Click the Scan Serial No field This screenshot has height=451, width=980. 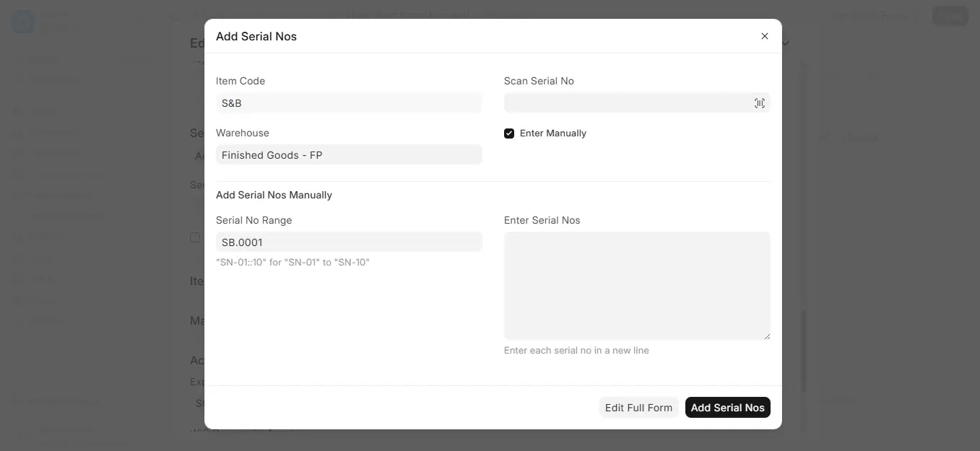click(637, 103)
